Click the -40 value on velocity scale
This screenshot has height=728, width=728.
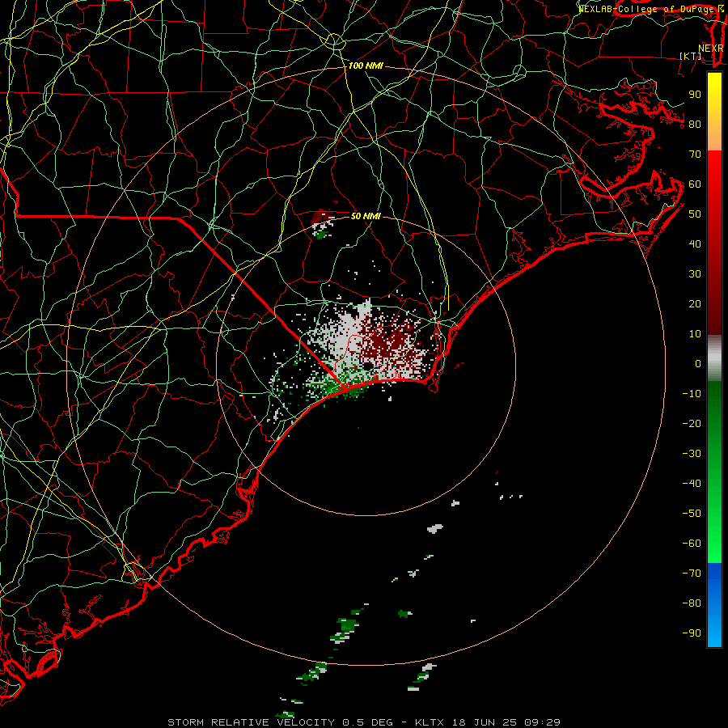click(x=692, y=484)
